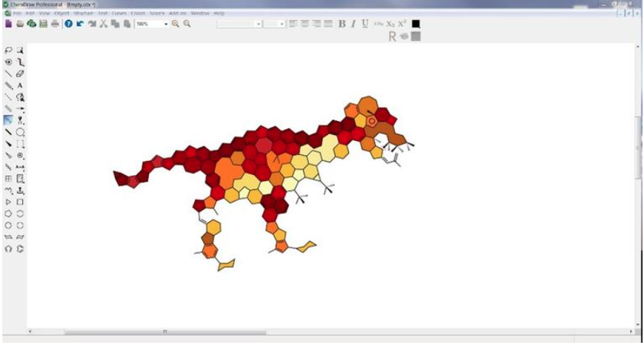Open the Arrows tool
This screenshot has height=345, width=644.
coord(20,108)
